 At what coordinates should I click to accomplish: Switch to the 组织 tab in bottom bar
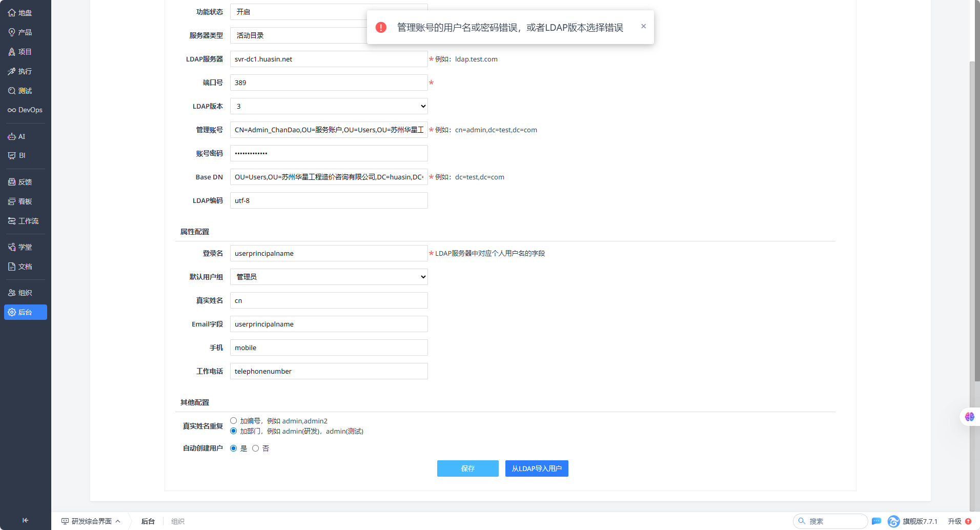[178, 521]
